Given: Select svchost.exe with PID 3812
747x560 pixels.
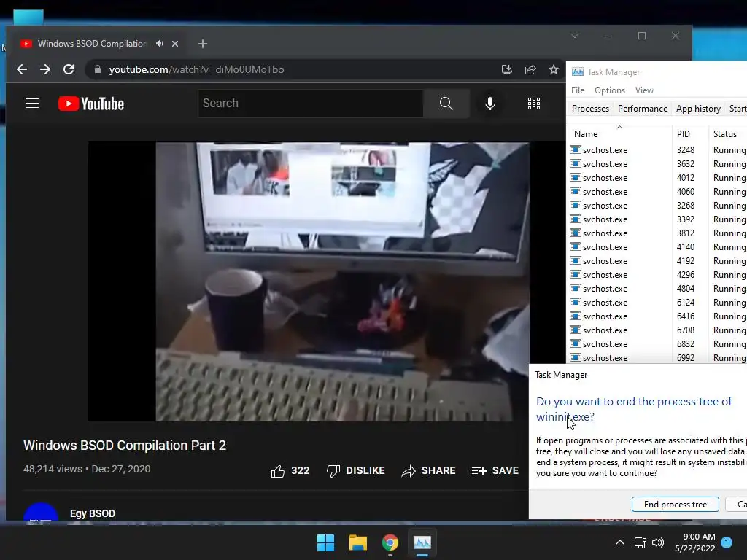Looking at the screenshot, I should [657, 233].
